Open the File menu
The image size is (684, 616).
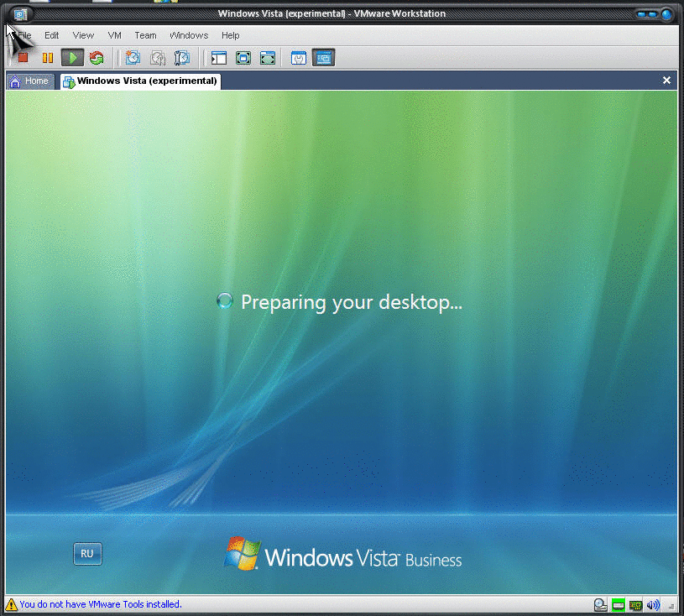[x=24, y=35]
